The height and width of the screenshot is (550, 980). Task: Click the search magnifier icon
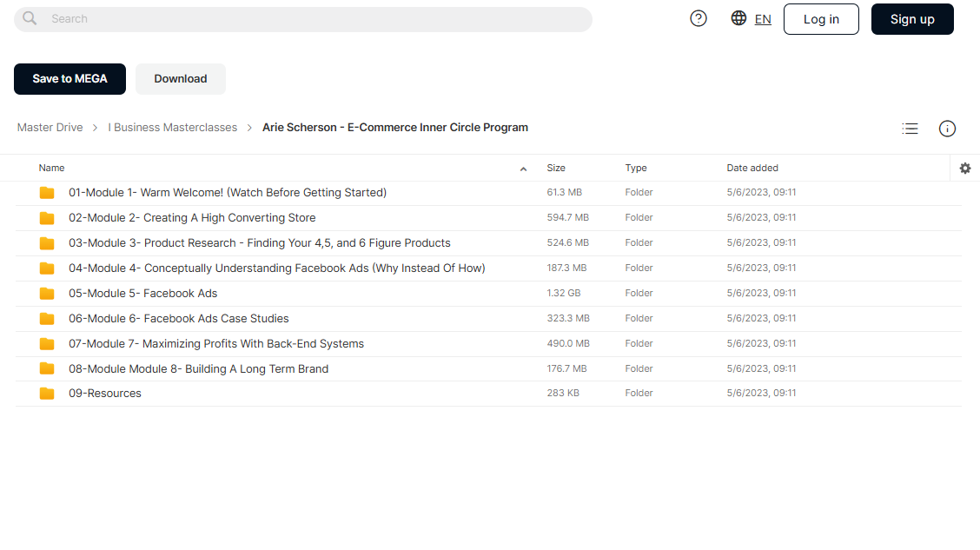point(30,18)
